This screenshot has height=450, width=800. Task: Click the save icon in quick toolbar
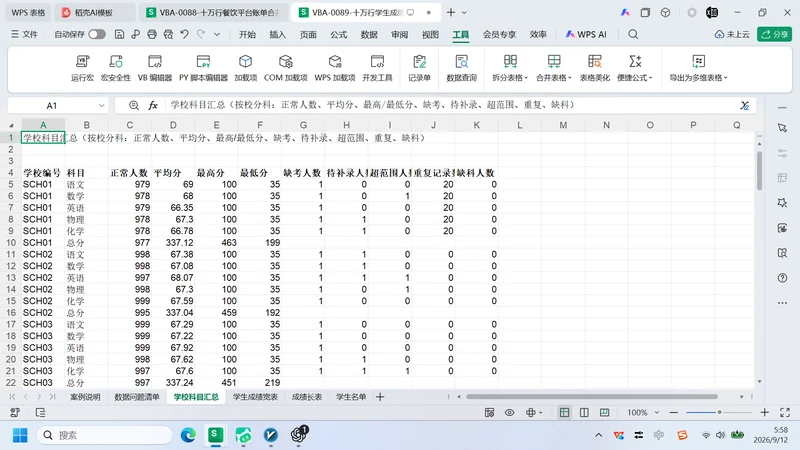pos(119,34)
